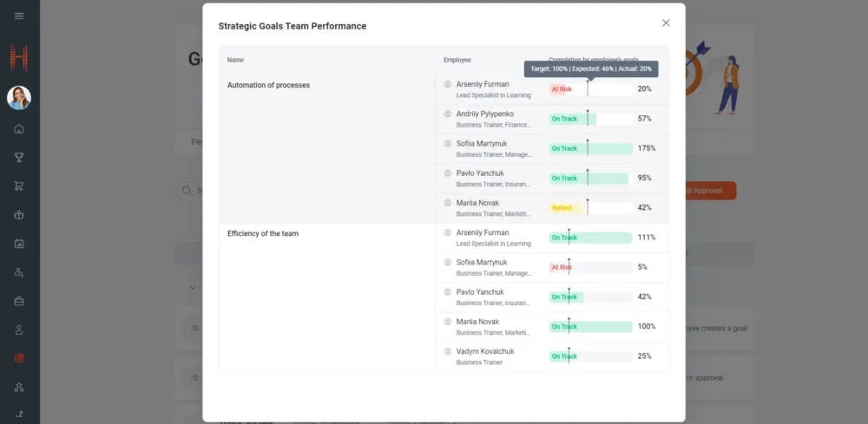Close the Strategic Goals Team Performance dialog
868x424 pixels.
point(666,23)
